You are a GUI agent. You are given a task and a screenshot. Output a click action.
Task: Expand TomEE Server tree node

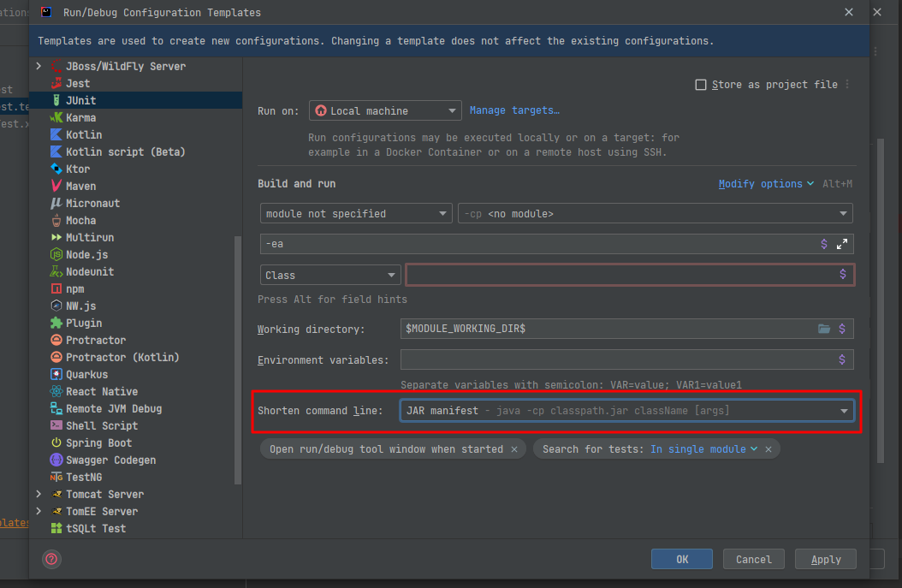(x=39, y=512)
